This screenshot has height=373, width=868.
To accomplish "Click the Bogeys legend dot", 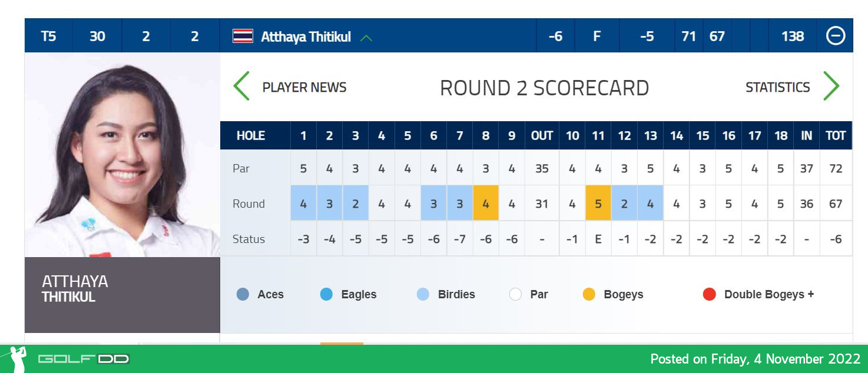I will tap(589, 294).
